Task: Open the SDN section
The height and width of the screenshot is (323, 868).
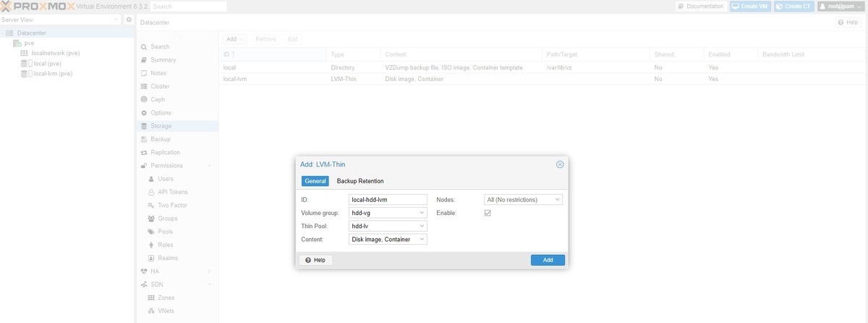Action: click(x=157, y=285)
